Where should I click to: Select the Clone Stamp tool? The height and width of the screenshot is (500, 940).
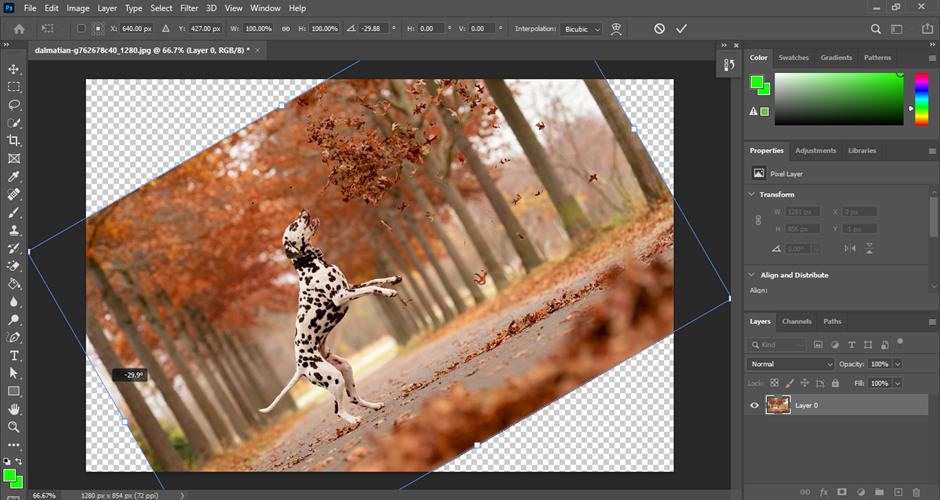pos(13,230)
